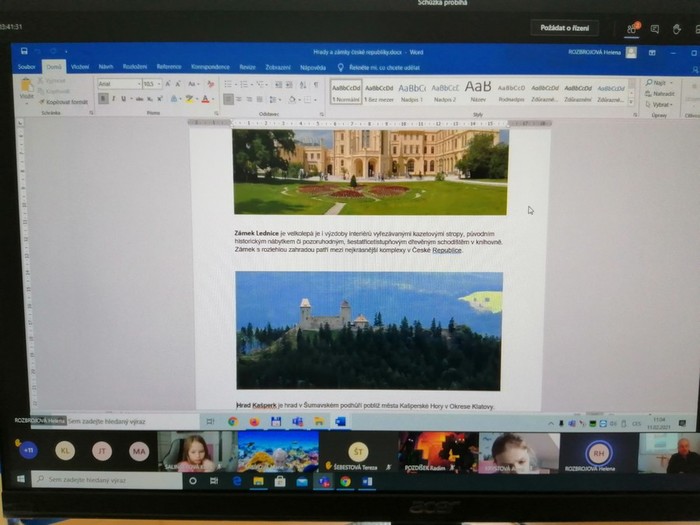Click the Kašperk castle image

click(x=369, y=331)
